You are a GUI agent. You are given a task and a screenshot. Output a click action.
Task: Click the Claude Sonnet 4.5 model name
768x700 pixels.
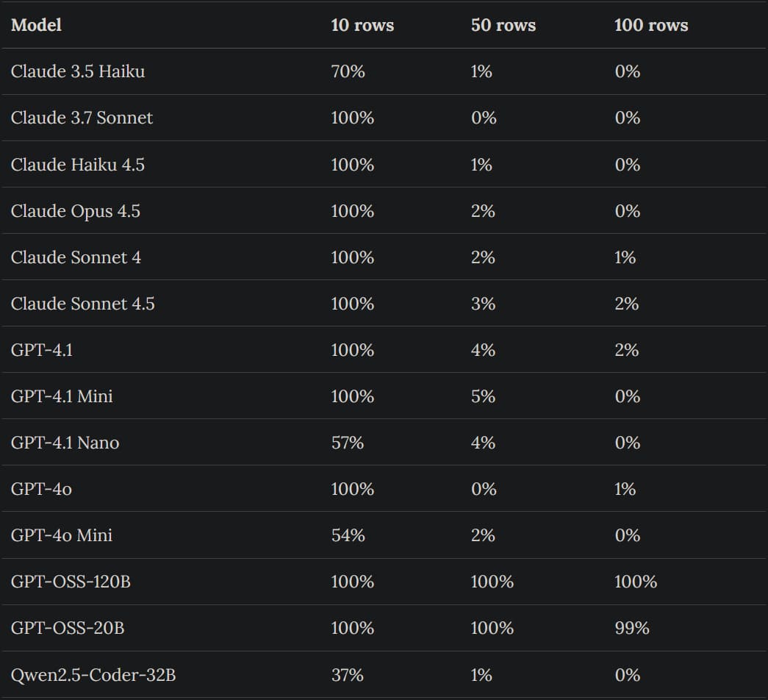pos(83,304)
